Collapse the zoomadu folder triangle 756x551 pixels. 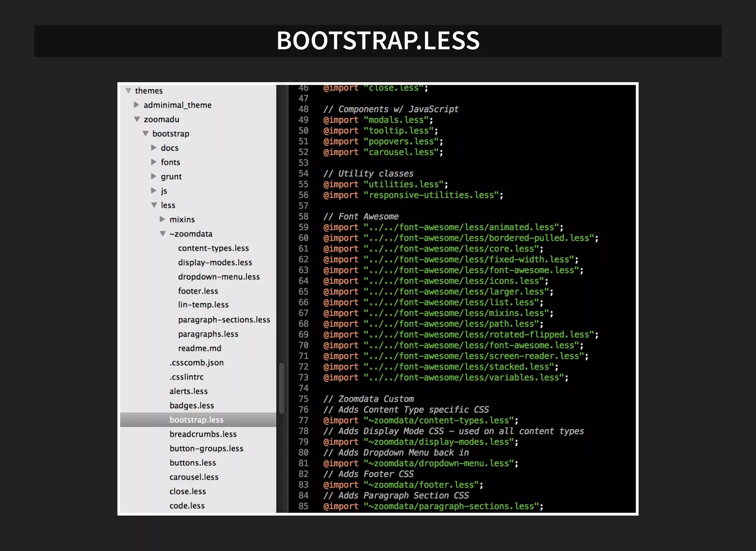pos(137,119)
